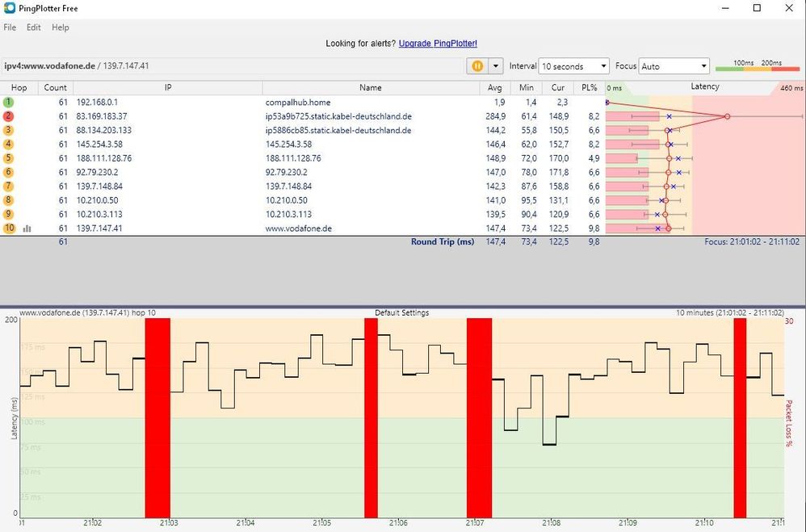Image resolution: width=806 pixels, height=532 pixels.
Task: Open the Help menu
Action: (60, 27)
